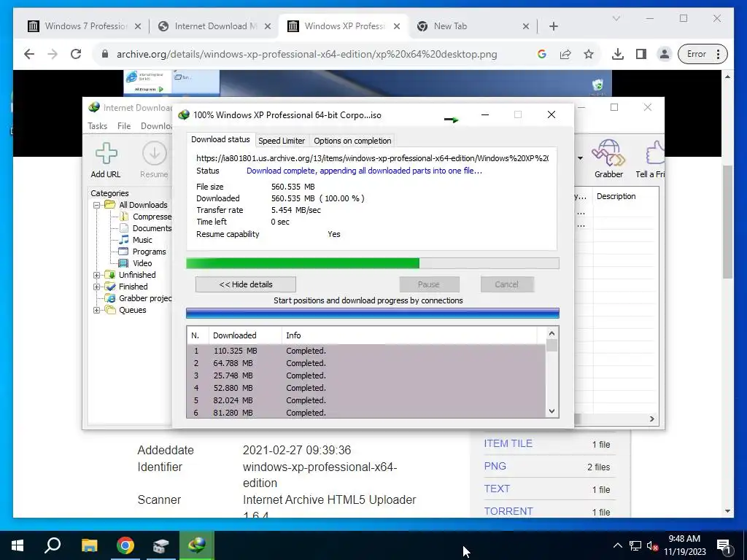Open Chrome's tab search dropdown arrow

point(616,18)
